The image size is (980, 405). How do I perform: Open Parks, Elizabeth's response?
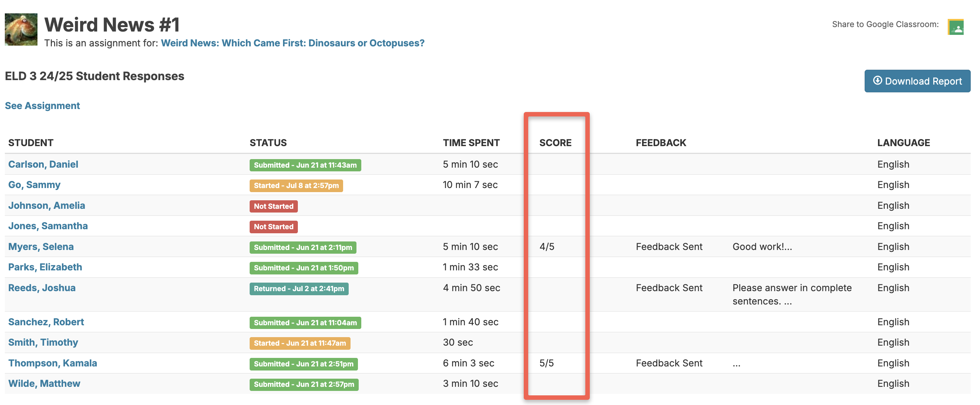pyautogui.click(x=45, y=267)
